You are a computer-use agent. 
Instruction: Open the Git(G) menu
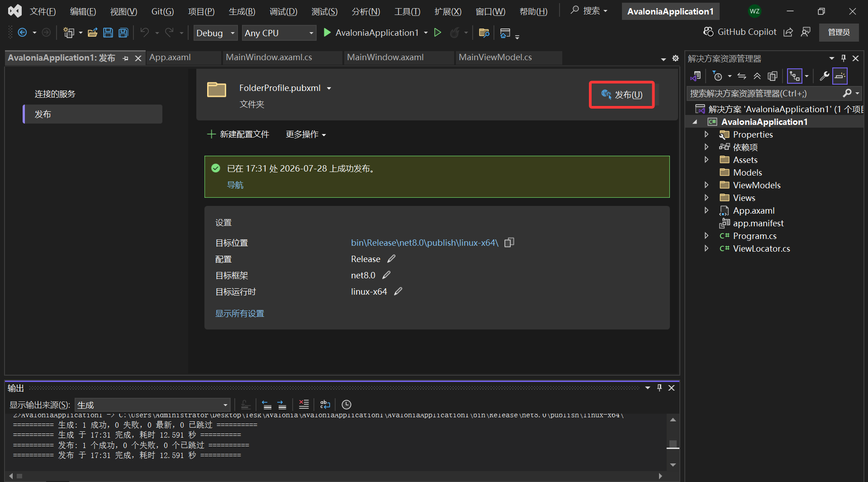(162, 11)
